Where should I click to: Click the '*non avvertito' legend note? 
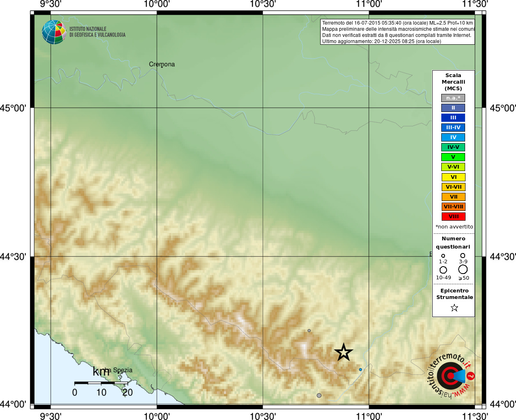[x=454, y=227]
